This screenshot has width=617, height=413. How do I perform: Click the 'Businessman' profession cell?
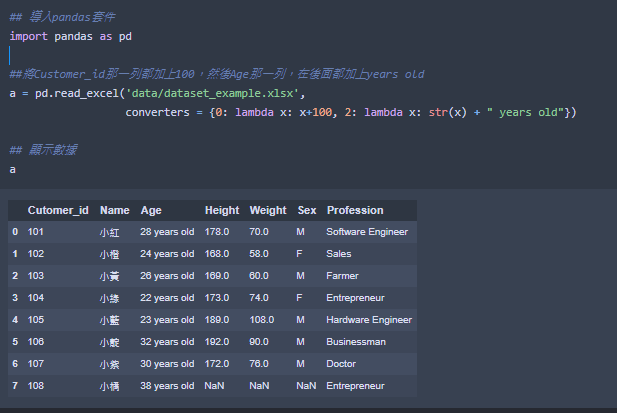pyautogui.click(x=356, y=342)
